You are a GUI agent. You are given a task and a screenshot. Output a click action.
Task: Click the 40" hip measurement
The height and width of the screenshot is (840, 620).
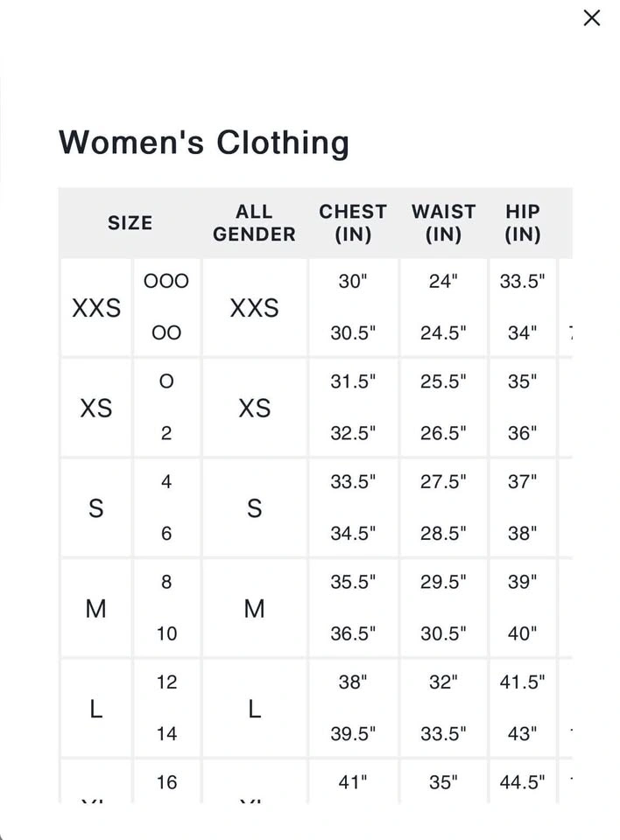coord(523,633)
